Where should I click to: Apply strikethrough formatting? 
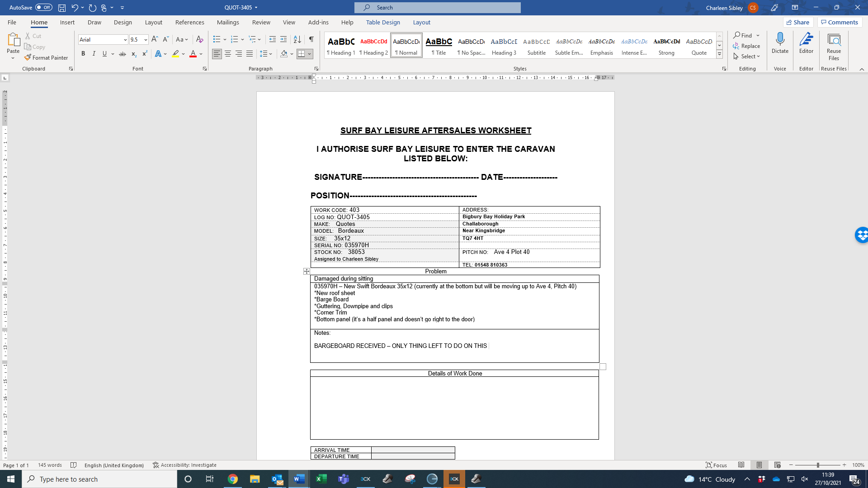(122, 54)
